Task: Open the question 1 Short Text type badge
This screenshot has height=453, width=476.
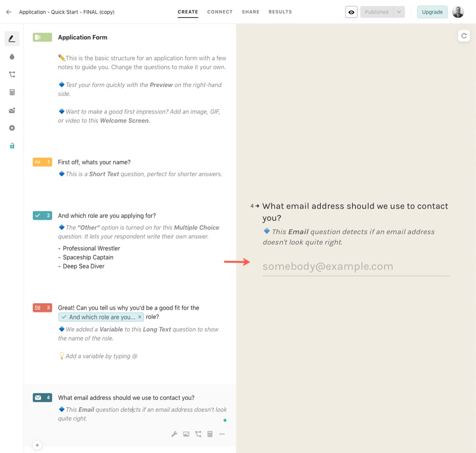Action: pyautogui.click(x=42, y=162)
